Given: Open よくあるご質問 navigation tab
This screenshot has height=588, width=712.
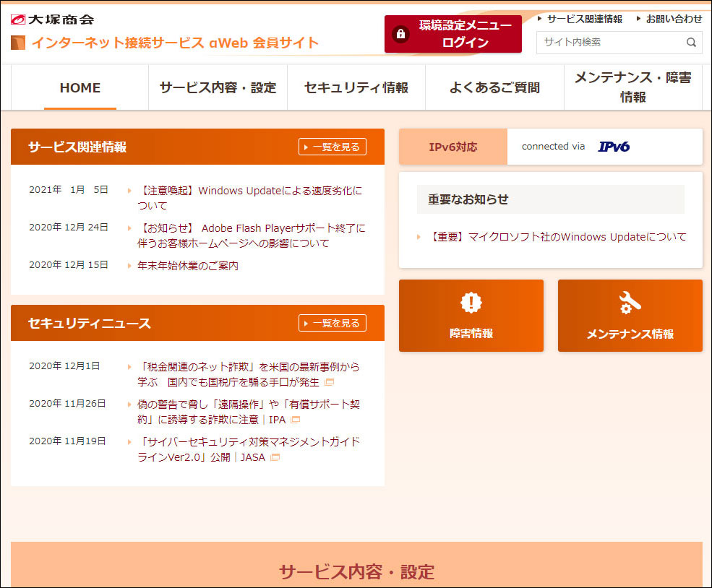Looking at the screenshot, I should pyautogui.click(x=494, y=87).
